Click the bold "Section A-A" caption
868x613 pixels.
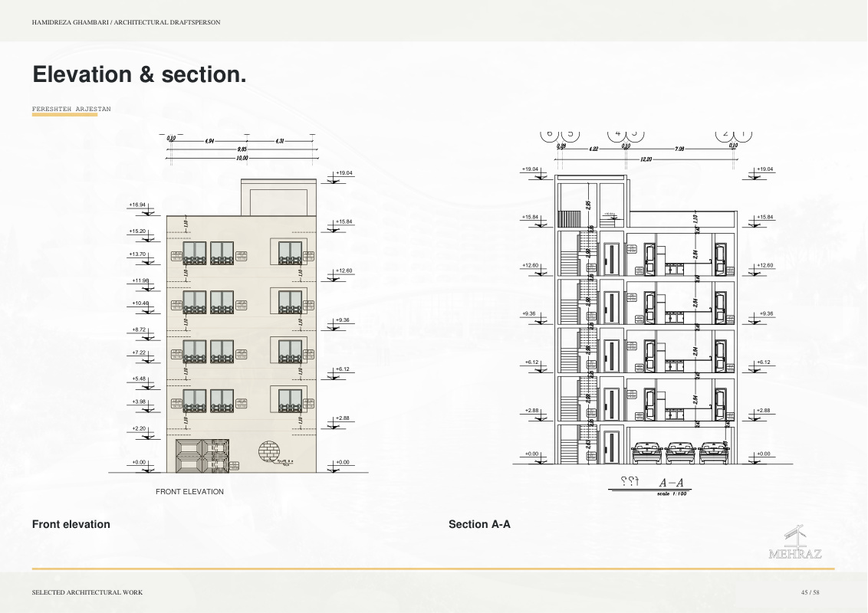click(x=479, y=524)
